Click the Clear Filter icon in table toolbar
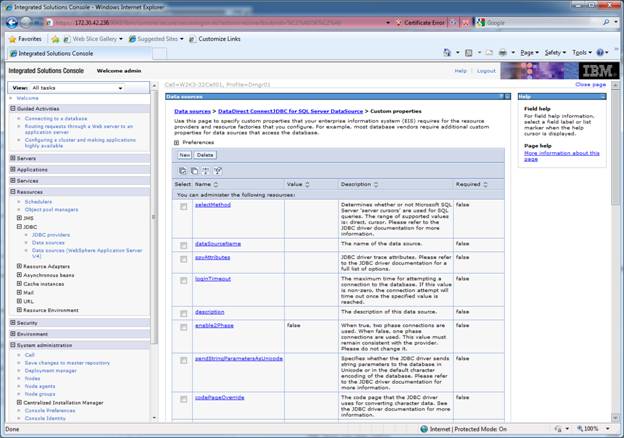The image size is (624, 438). [217, 171]
